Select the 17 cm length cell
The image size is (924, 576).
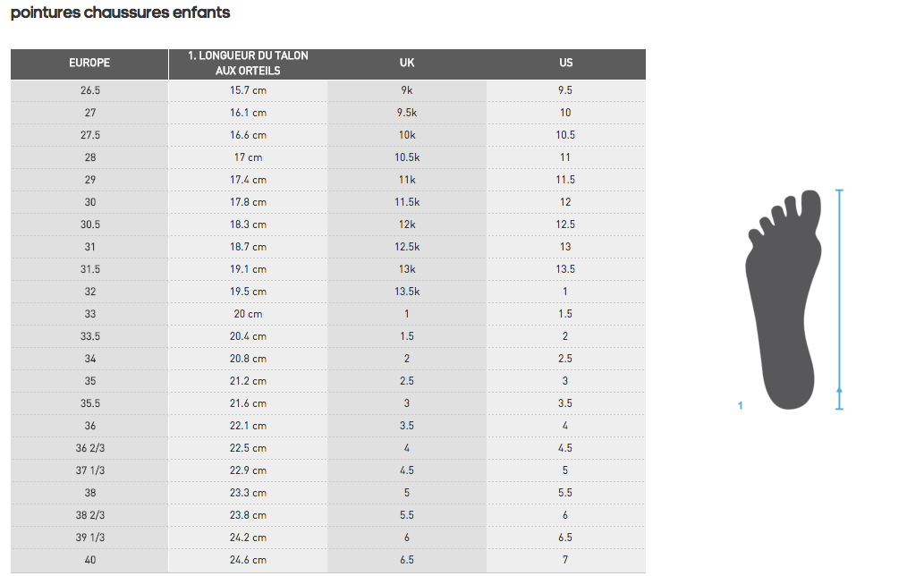[x=248, y=157]
